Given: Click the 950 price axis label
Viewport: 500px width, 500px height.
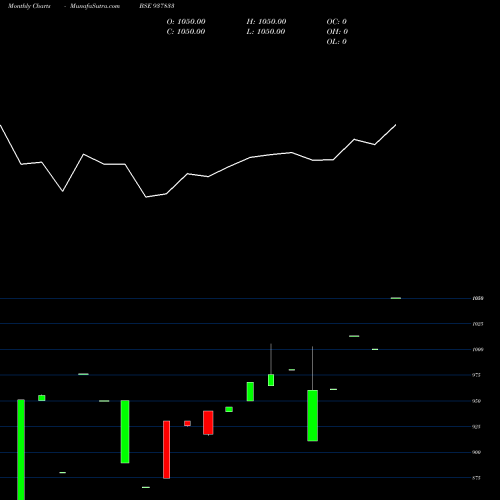Looking at the screenshot, I should (x=477, y=401).
